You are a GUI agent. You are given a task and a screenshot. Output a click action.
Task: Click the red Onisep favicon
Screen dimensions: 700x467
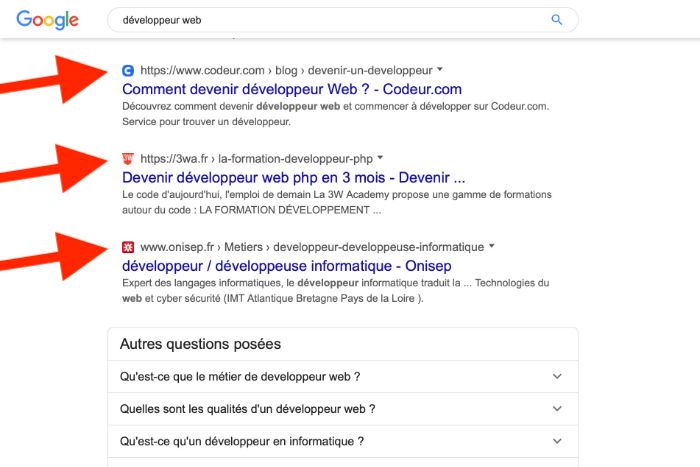pyautogui.click(x=127, y=246)
